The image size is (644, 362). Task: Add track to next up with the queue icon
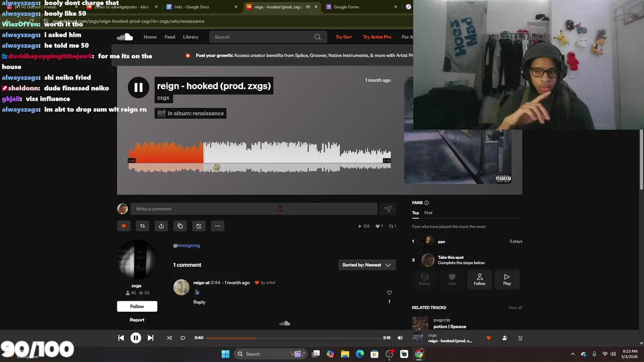(x=199, y=226)
